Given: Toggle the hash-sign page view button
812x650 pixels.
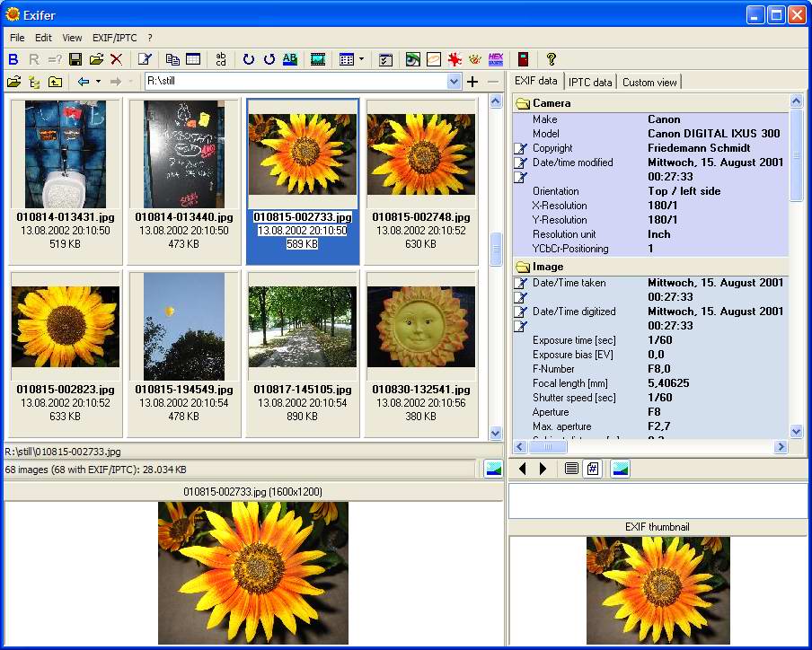Looking at the screenshot, I should 593,469.
